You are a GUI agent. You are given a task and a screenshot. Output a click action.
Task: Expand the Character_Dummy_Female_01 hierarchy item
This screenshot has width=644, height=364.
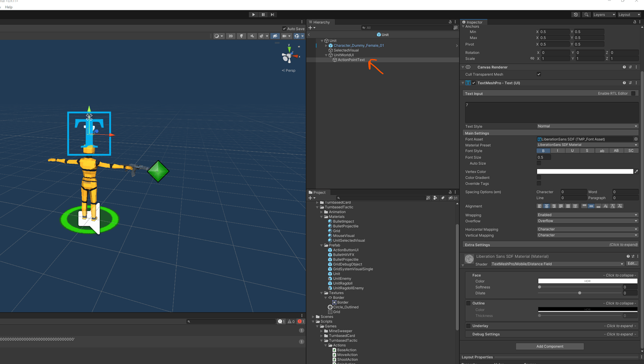click(325, 45)
